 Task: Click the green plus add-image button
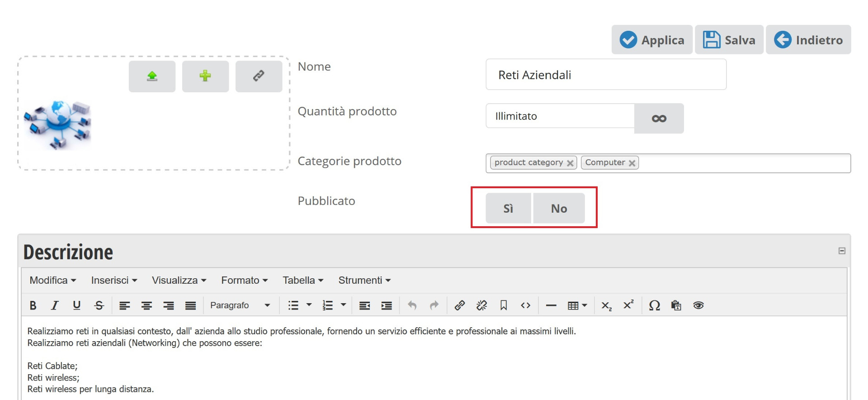tap(205, 76)
